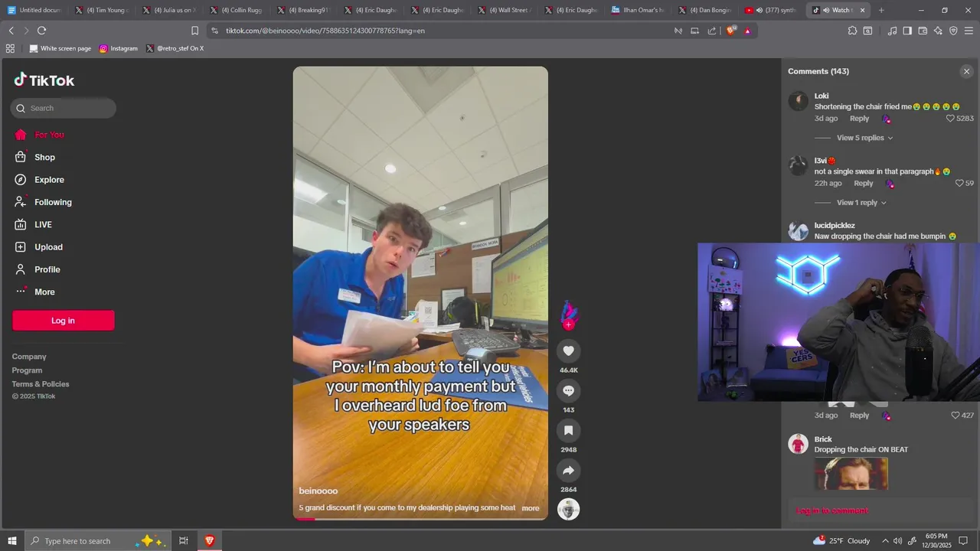Open the More menu in TikTok sidebar

coord(44,292)
